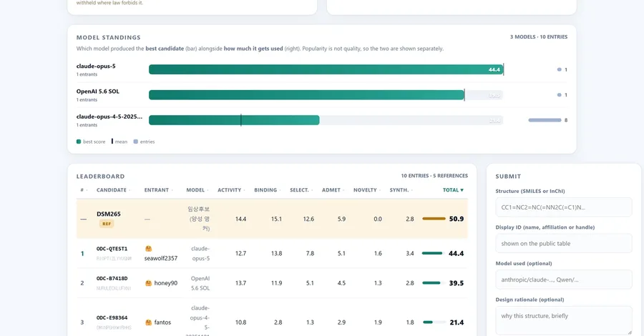Click the fantos avatar icon
This screenshot has width=644, height=336.
point(148,322)
